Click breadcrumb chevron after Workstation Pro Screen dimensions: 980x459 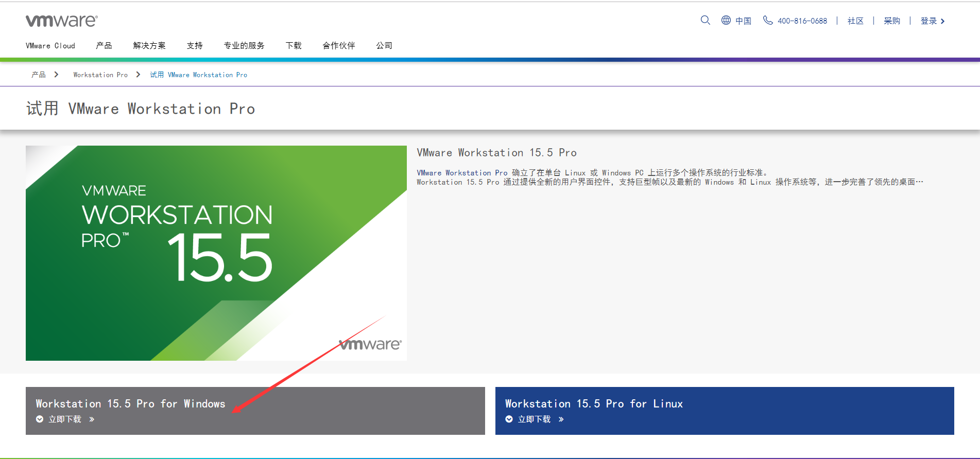point(138,75)
